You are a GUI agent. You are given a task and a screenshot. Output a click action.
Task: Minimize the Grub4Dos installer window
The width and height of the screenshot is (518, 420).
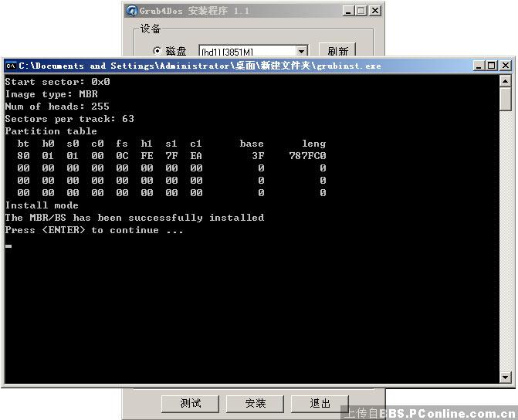click(348, 11)
